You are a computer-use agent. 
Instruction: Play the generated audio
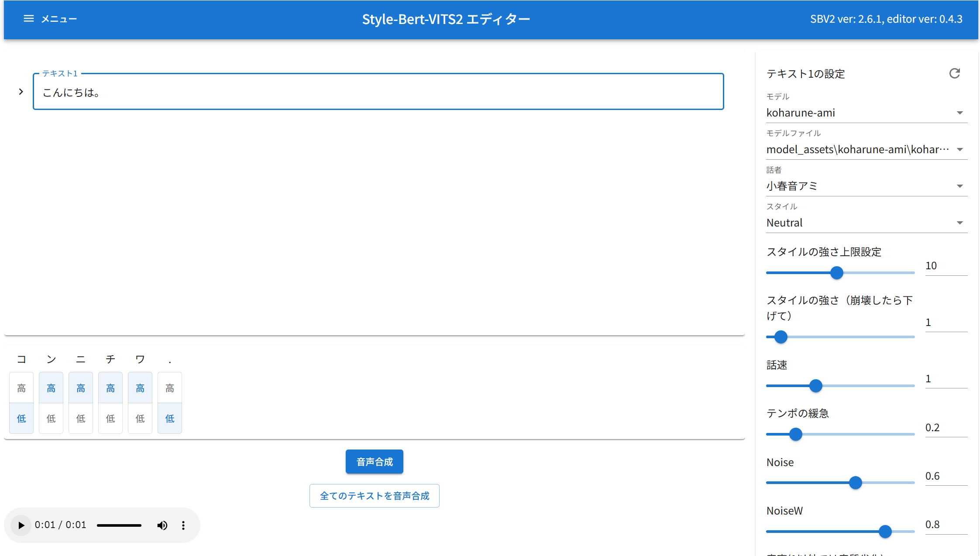click(x=21, y=525)
